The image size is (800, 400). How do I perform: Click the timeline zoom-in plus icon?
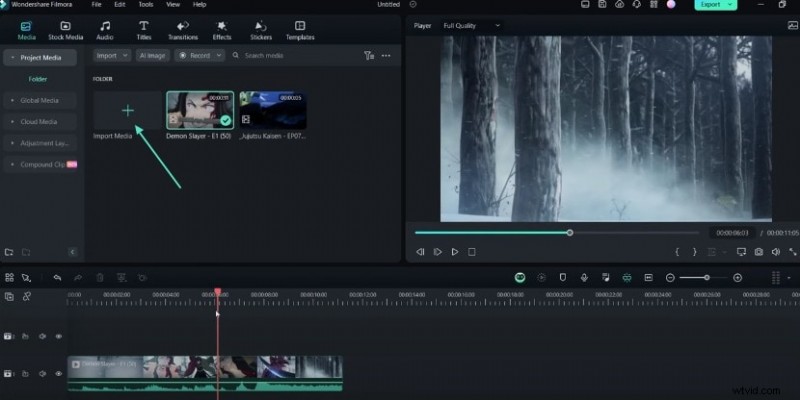[x=738, y=277]
